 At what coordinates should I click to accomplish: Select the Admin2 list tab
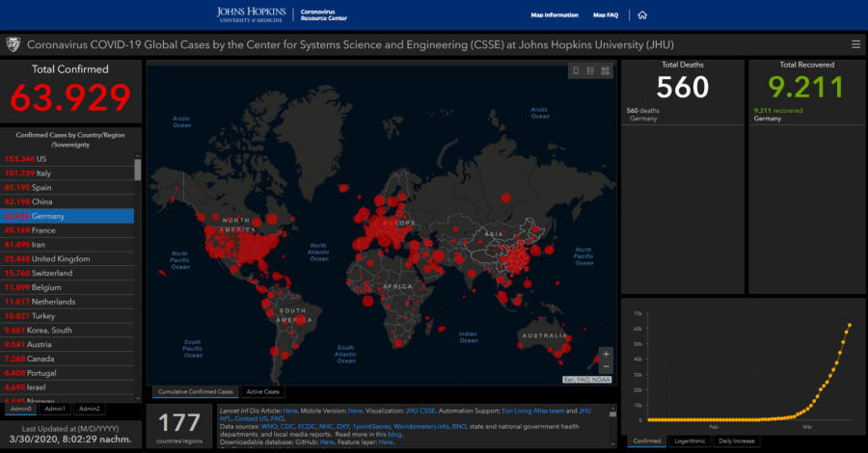click(90, 410)
